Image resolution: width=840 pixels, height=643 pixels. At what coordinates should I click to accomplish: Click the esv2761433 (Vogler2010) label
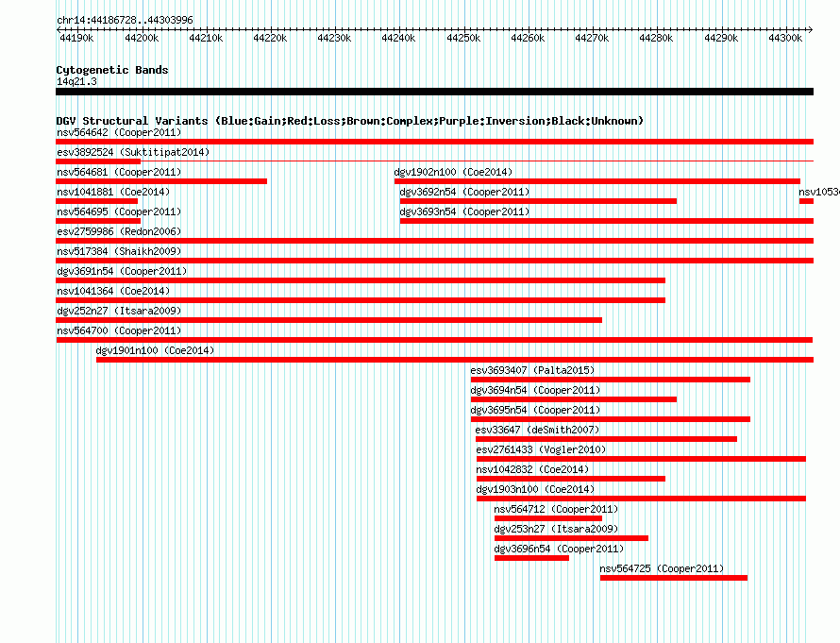click(x=541, y=449)
